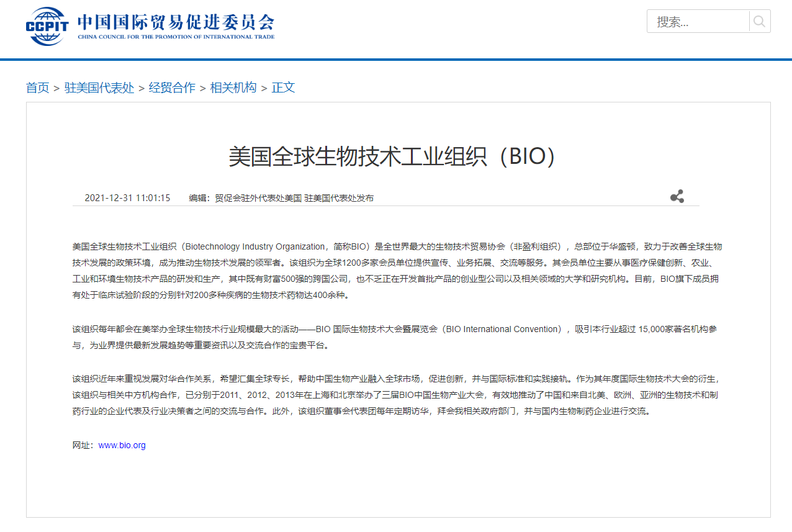The height and width of the screenshot is (532, 792).
Task: Click 'BIO International Convention' in second paragraph
Action: pos(503,329)
